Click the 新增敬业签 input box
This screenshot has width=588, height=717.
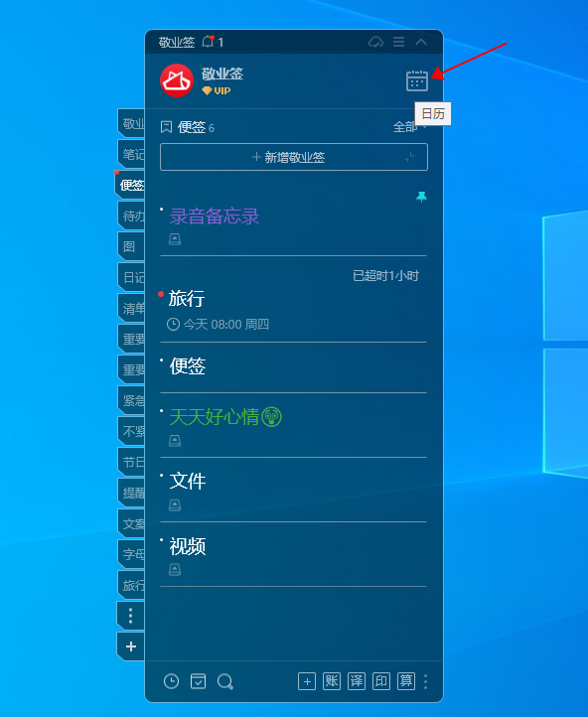click(294, 157)
